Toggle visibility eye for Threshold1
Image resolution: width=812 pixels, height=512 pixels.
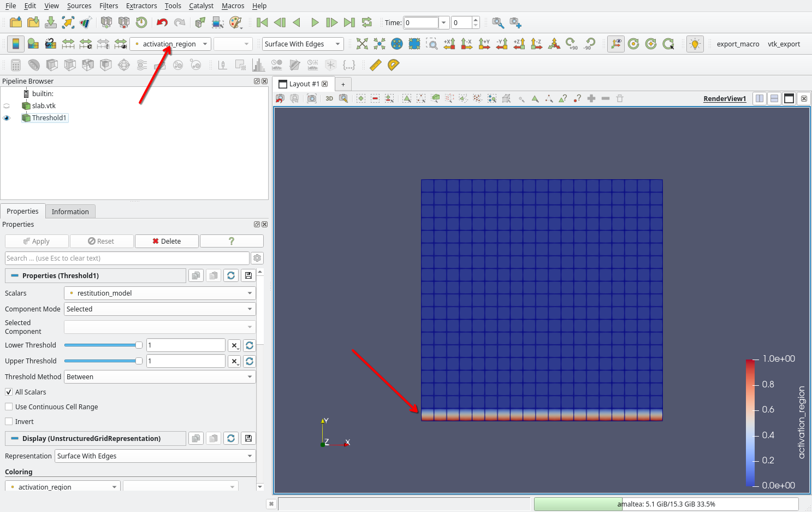pos(7,118)
